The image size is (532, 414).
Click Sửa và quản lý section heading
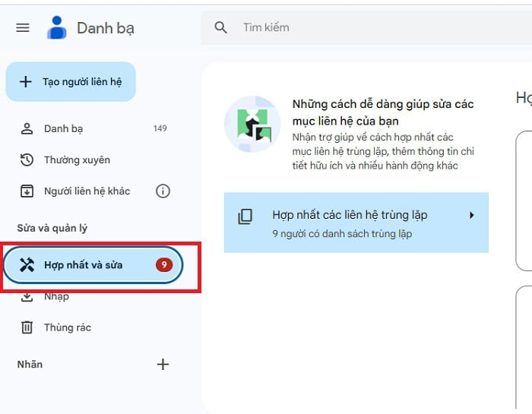52,228
